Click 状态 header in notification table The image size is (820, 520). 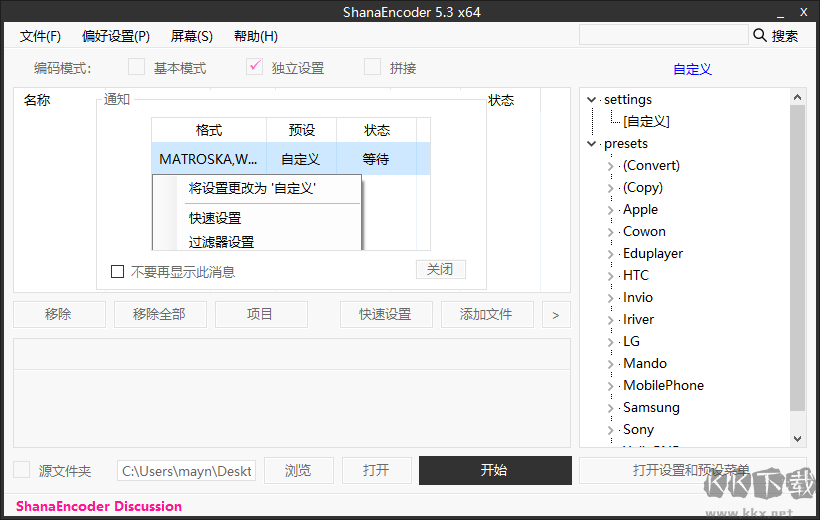tap(377, 130)
